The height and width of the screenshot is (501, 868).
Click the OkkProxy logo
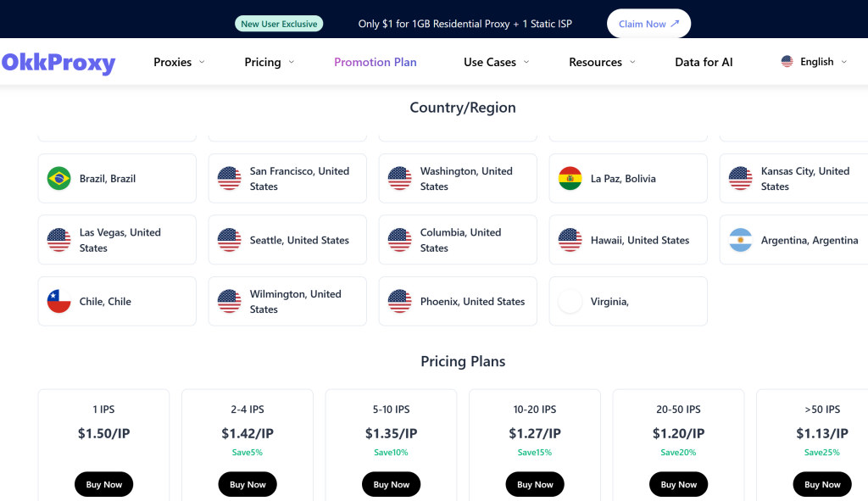pos(58,63)
